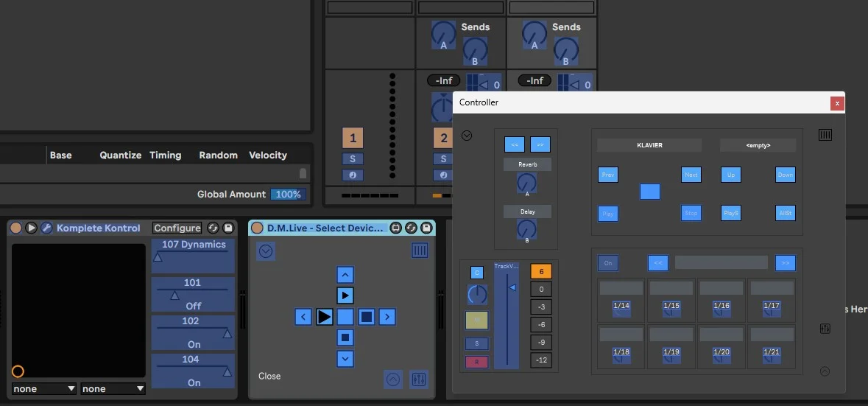The height and width of the screenshot is (406, 868).
Task: Set Controller volume to 6 preset
Action: pos(541,271)
